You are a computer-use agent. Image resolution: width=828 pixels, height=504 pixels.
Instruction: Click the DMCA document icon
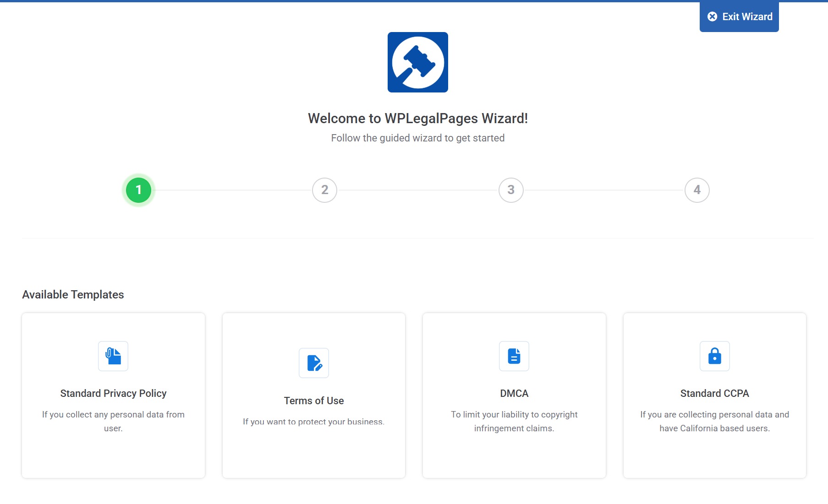pos(514,356)
